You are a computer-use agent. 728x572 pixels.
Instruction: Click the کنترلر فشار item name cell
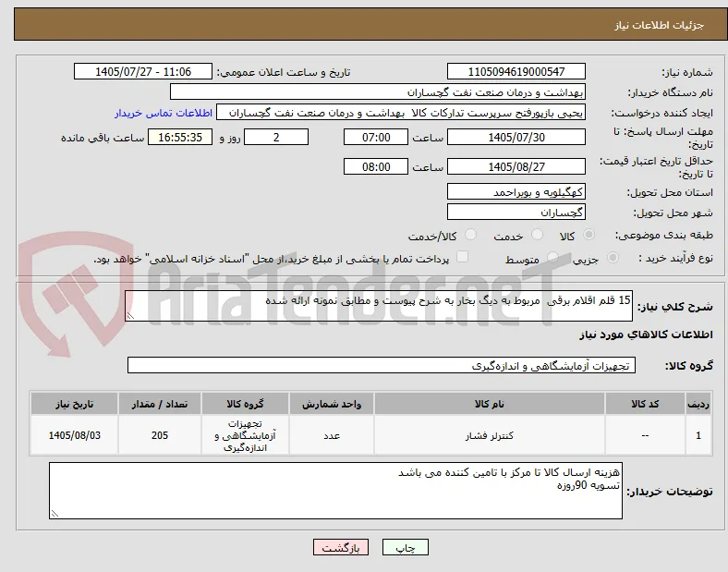coord(490,435)
